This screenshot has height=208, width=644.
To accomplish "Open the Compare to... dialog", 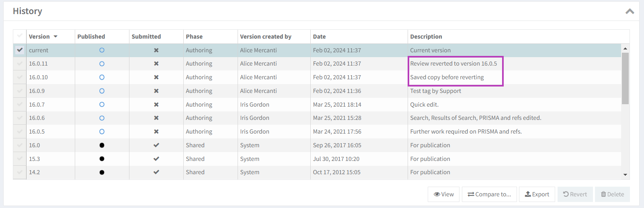I will click(489, 194).
